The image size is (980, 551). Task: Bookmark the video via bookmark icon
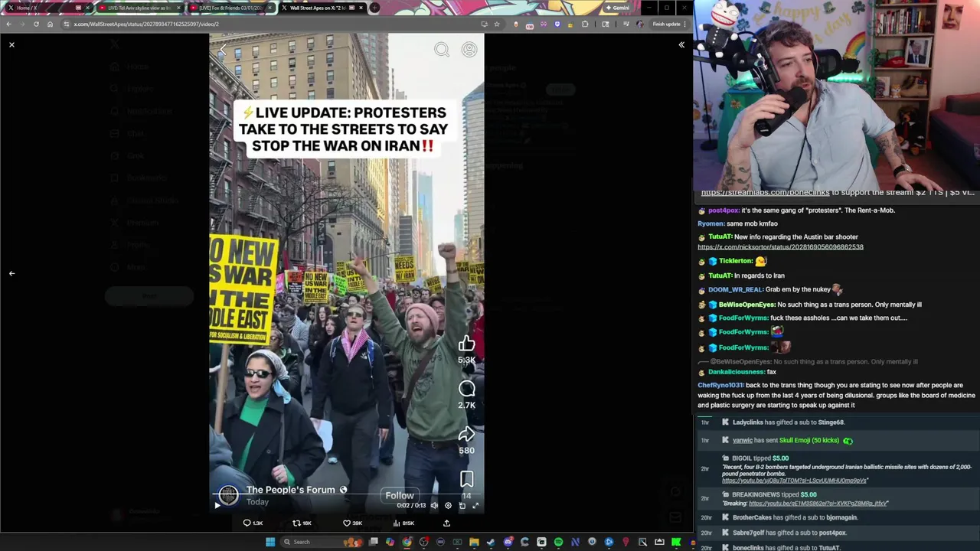(466, 479)
